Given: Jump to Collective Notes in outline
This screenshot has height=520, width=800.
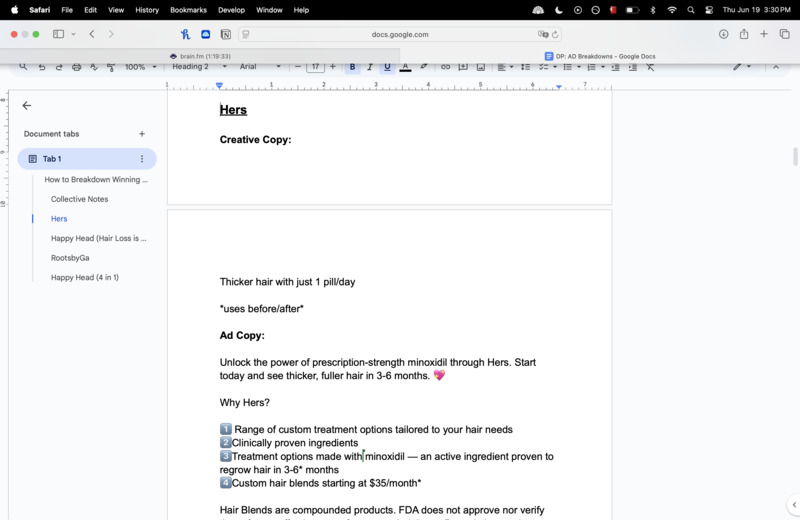Looking at the screenshot, I should [x=80, y=199].
